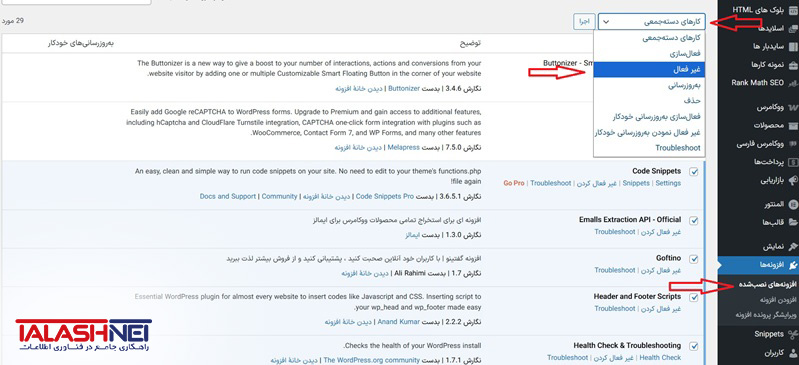This screenshot has height=365, width=799.
Task: Uncheck the Goftino plugin checkbox
Action: [x=694, y=258]
